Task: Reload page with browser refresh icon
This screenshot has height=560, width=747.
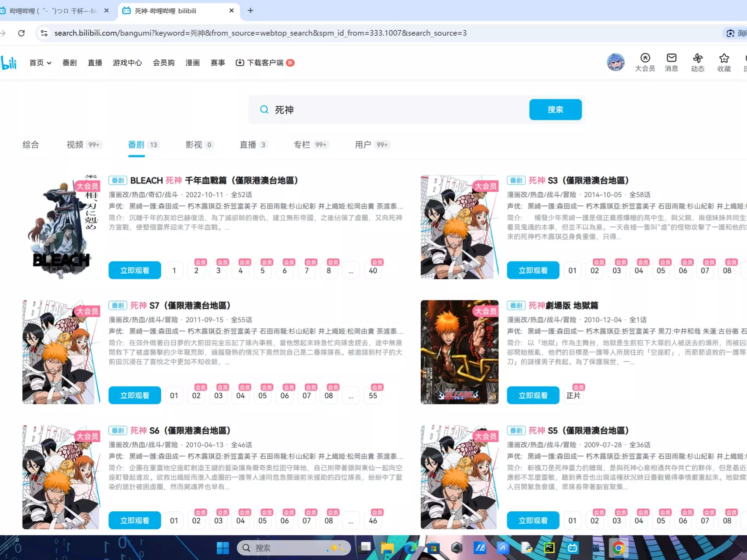Action: pyautogui.click(x=21, y=33)
